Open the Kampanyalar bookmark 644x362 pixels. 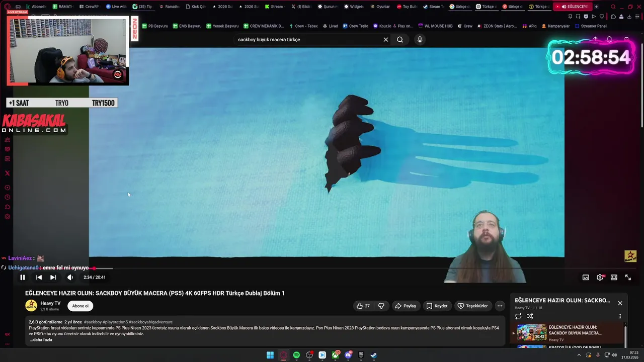tap(555, 26)
